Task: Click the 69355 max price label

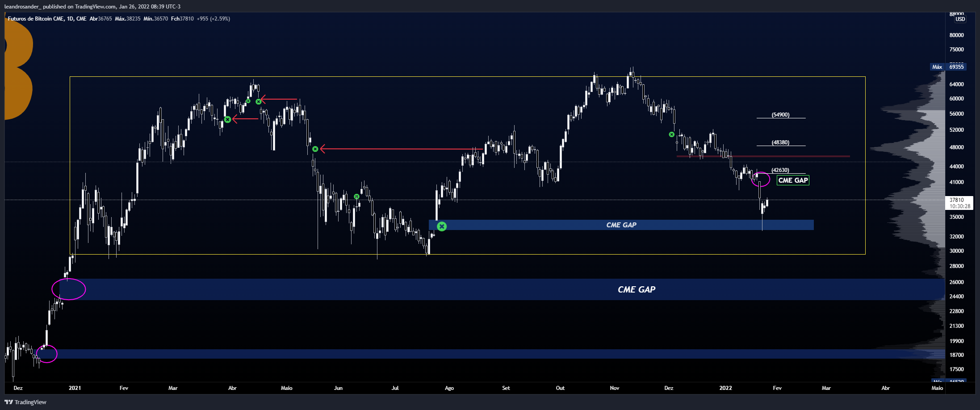Action: click(x=956, y=67)
